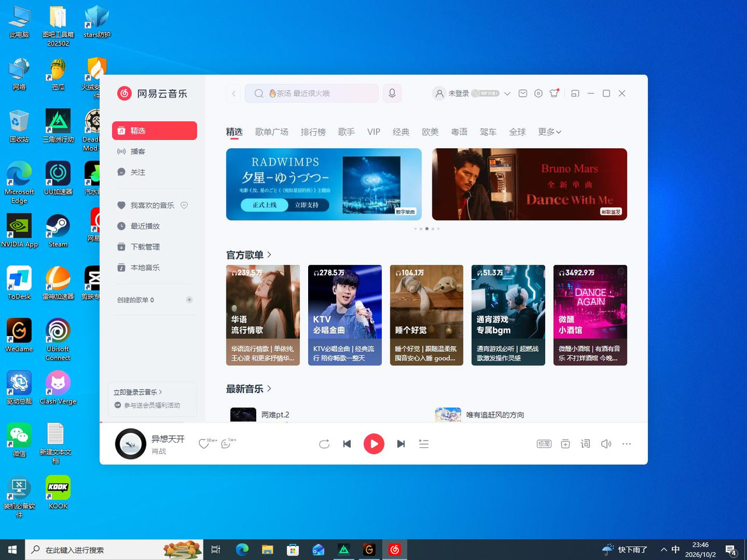Open the 播客 sidebar item
747x560 pixels.
(x=155, y=152)
